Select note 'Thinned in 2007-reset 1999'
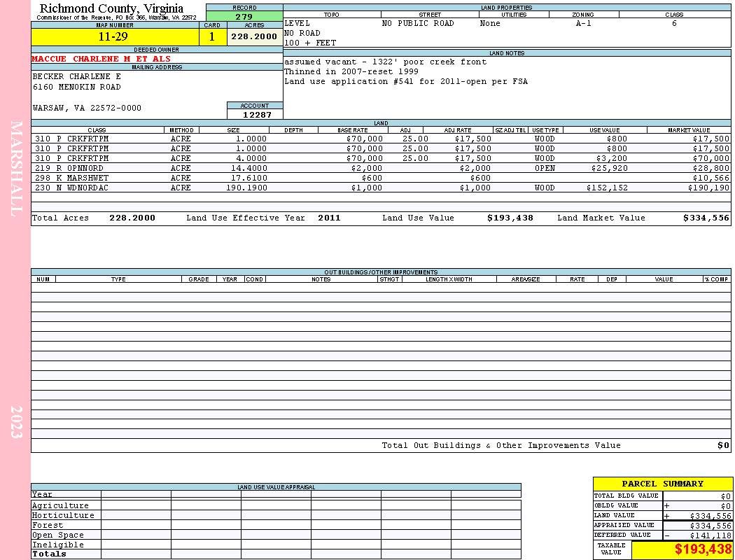Image resolution: width=735 pixels, height=560 pixels. pyautogui.click(x=351, y=71)
